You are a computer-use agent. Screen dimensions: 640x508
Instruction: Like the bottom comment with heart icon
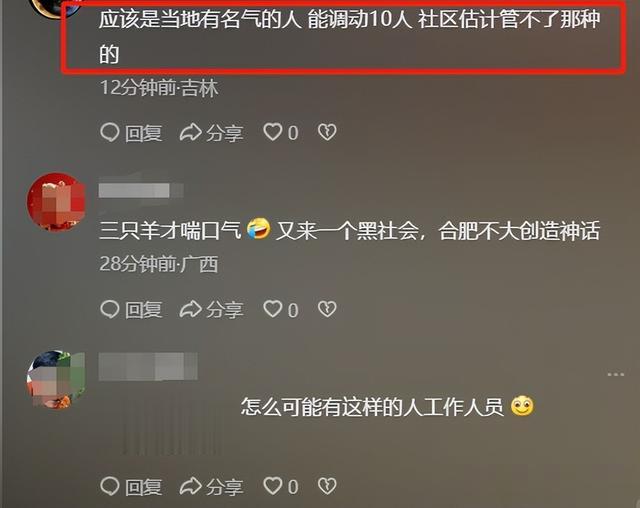pos(281,487)
